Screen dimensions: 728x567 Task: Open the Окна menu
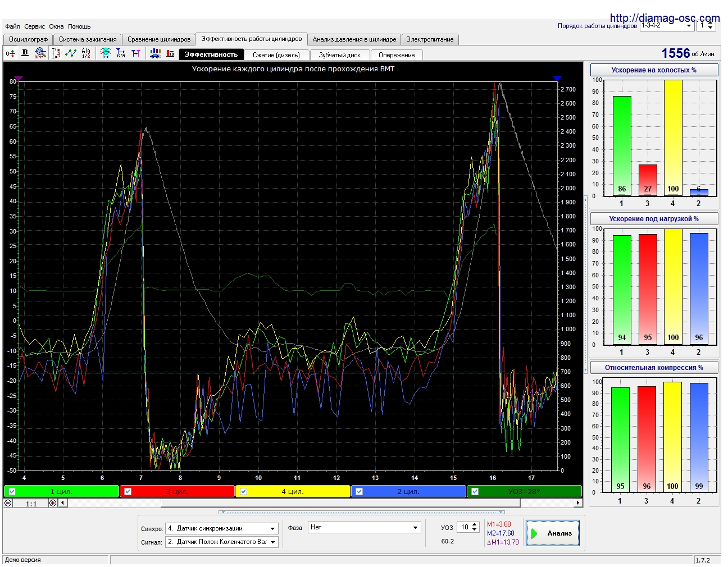(x=56, y=26)
